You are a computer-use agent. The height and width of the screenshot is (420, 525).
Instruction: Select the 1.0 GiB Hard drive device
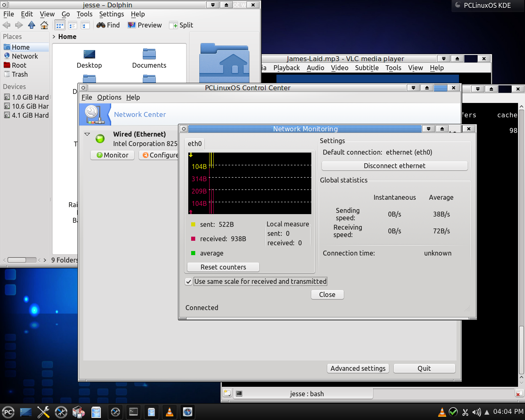pos(26,97)
